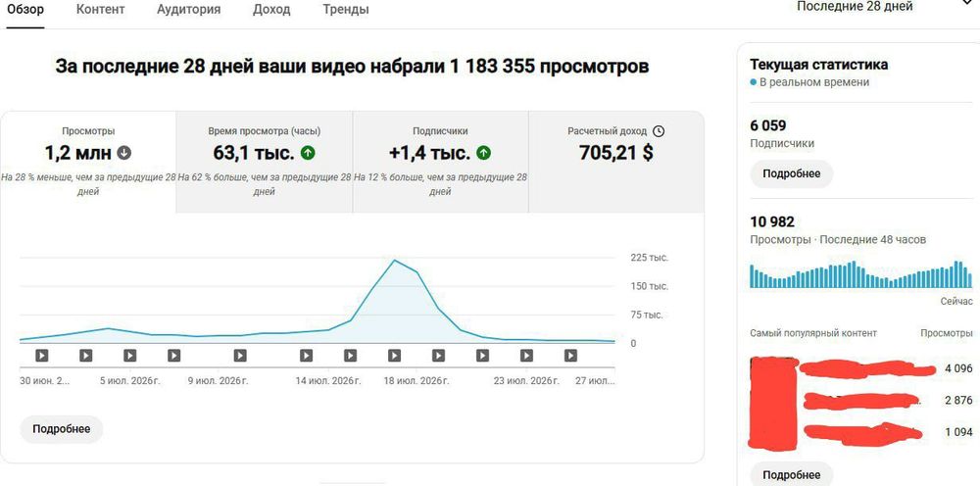Click the realtime subscriber count 6 059
The height and width of the screenshot is (486, 980).
pyautogui.click(x=768, y=125)
